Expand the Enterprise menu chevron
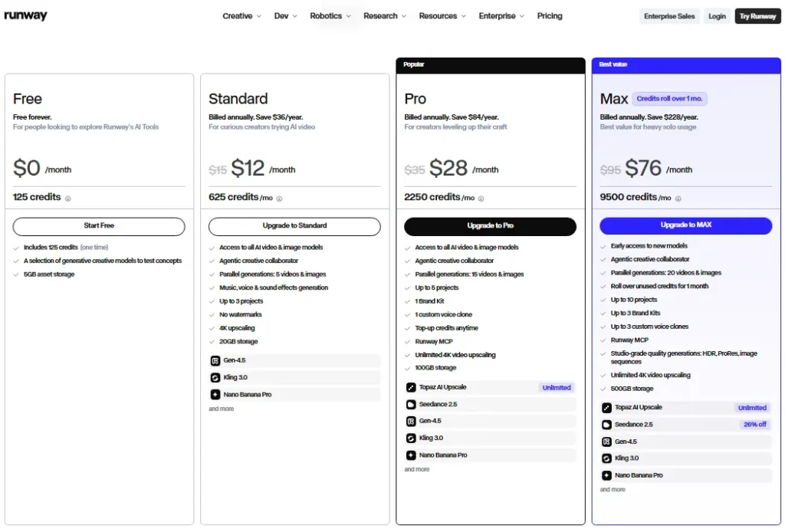Viewport: 785px width, 532px height. click(x=521, y=16)
